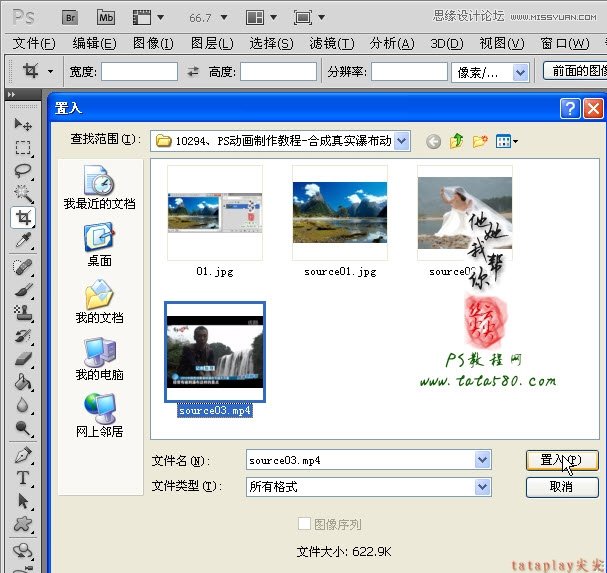Select the Magic Wand tool
This screenshot has height=573, width=607.
pyautogui.click(x=23, y=194)
